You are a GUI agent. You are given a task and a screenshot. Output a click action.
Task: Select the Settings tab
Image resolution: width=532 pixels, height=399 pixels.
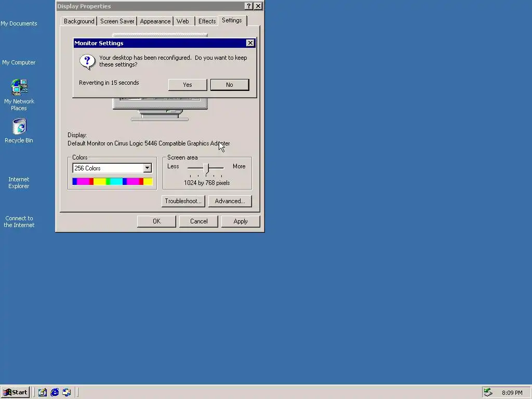232,20
